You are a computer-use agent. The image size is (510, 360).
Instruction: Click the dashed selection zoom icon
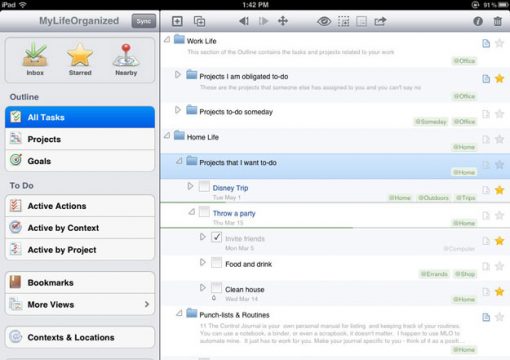343,22
